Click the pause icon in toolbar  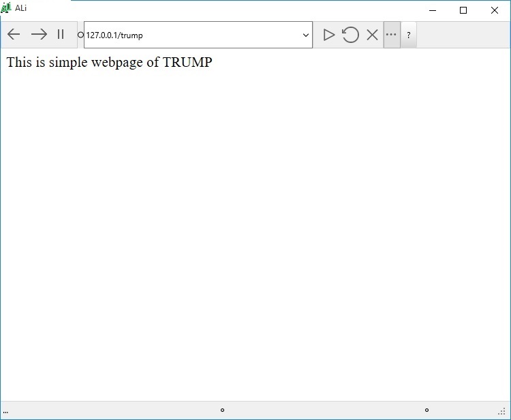click(61, 34)
